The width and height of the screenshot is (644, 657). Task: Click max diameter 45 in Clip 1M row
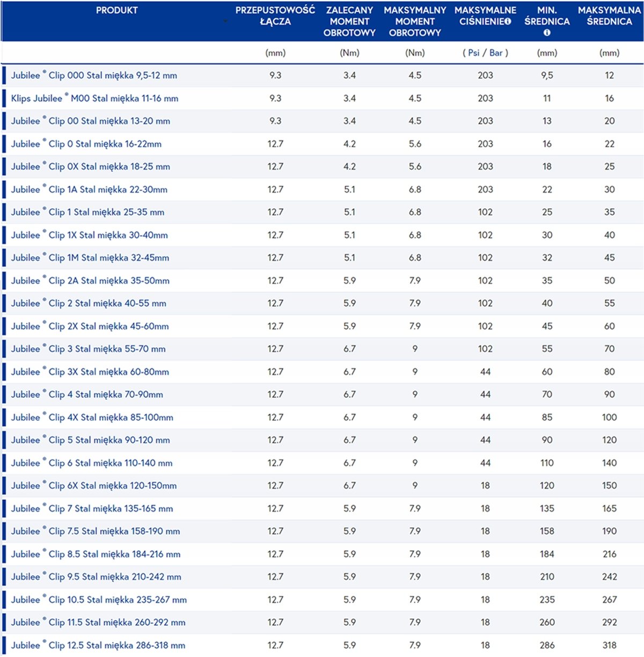(x=610, y=258)
